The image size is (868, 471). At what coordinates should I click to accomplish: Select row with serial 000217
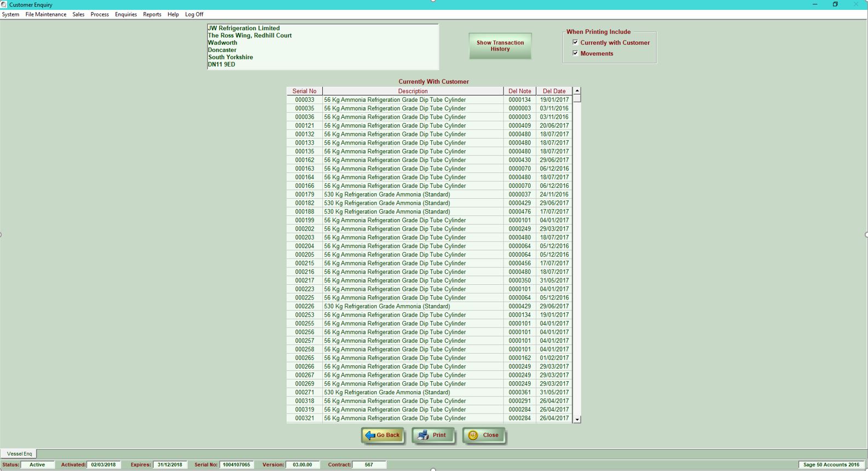(429, 280)
